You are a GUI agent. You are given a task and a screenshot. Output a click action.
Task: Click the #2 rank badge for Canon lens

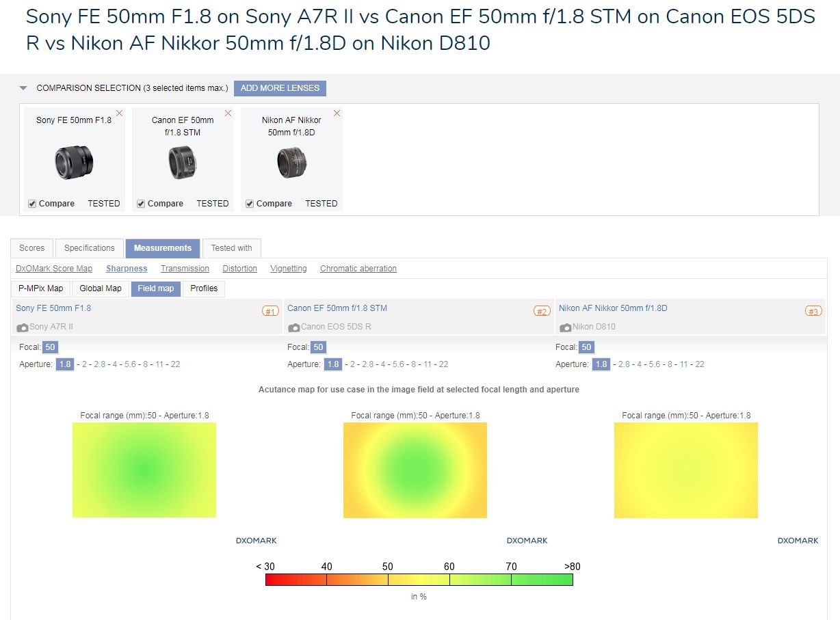(542, 311)
